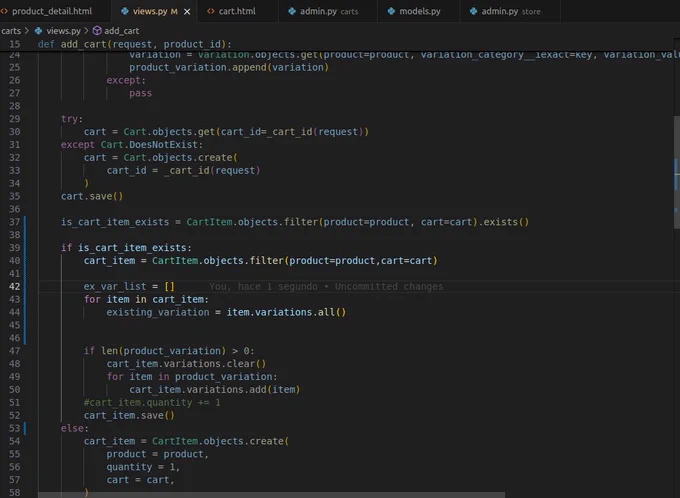Select the add_cart symbol icon in breadcrumb

tap(97, 30)
